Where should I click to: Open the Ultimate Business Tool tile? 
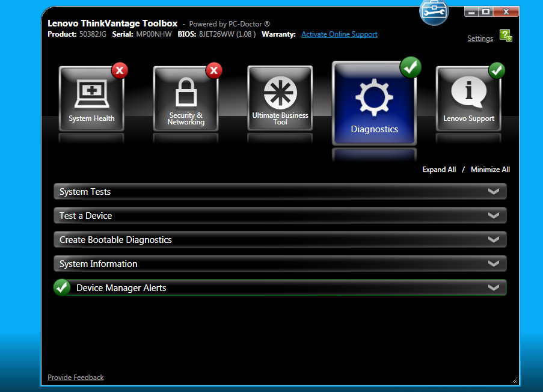280,99
